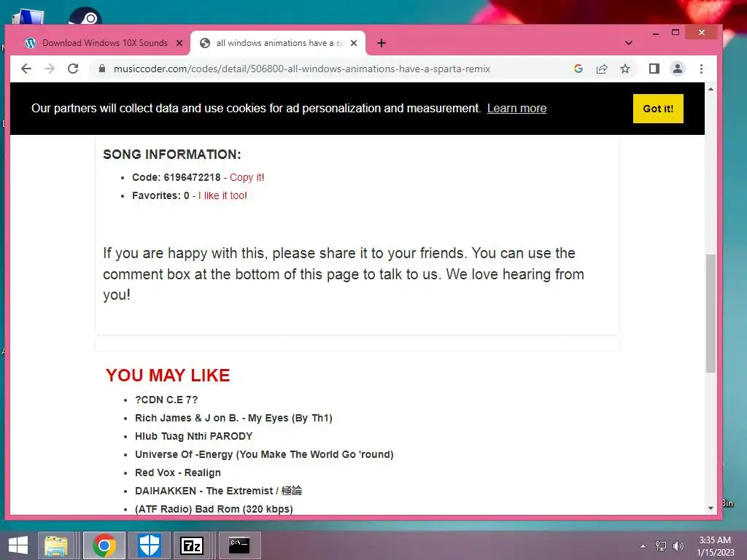Click the I like it too! link
747x560 pixels.
click(x=222, y=195)
